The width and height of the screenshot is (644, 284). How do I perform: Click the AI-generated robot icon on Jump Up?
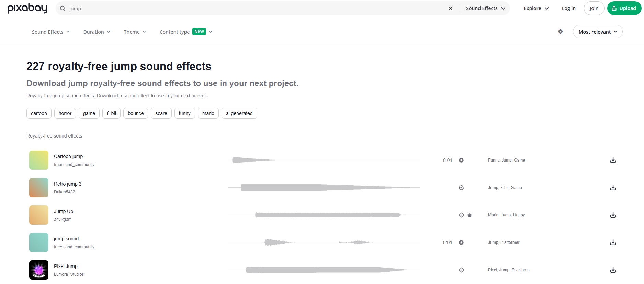pyautogui.click(x=470, y=215)
